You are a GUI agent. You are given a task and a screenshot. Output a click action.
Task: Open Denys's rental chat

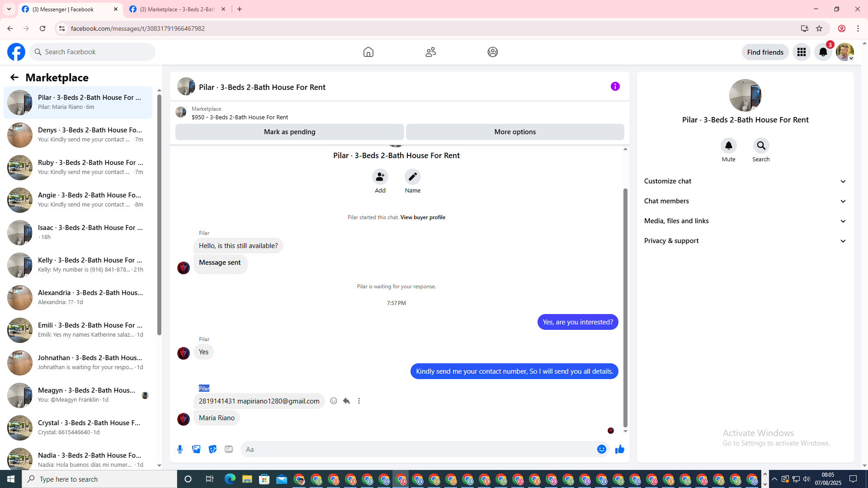click(x=78, y=135)
